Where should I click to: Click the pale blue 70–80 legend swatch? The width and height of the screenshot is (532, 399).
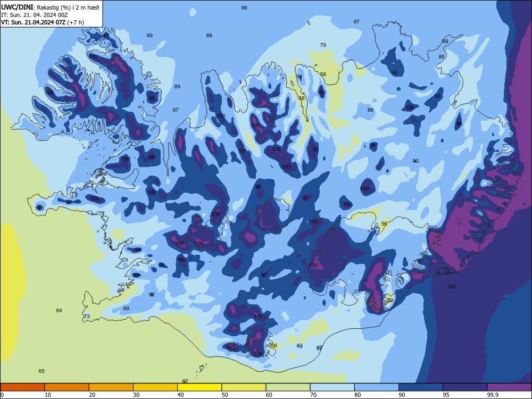332,387
